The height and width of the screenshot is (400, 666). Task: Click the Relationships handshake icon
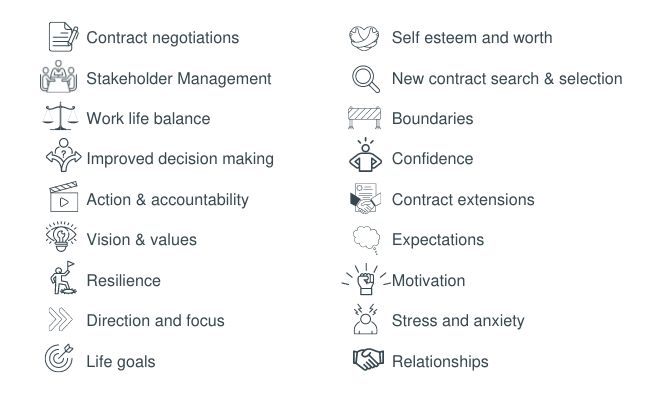coord(368,359)
